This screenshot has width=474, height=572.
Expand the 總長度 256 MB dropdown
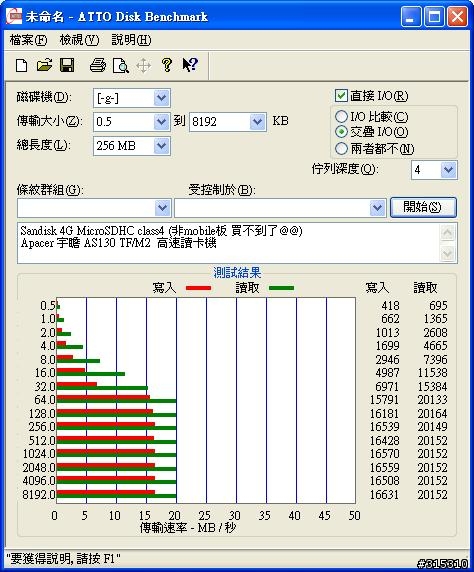161,146
